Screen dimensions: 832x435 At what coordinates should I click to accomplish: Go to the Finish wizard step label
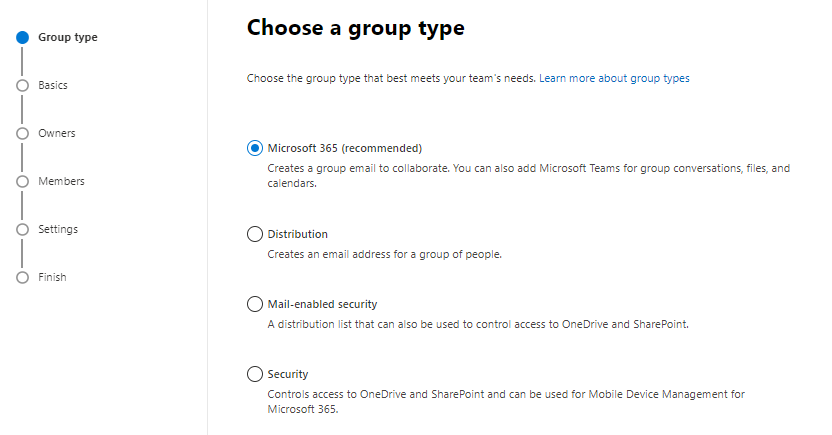52,277
